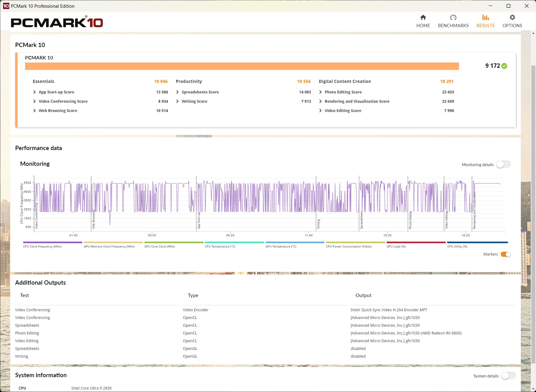Toggle GPU Memory Clock Frequency legend series
536x392 pixels.
[113, 245]
